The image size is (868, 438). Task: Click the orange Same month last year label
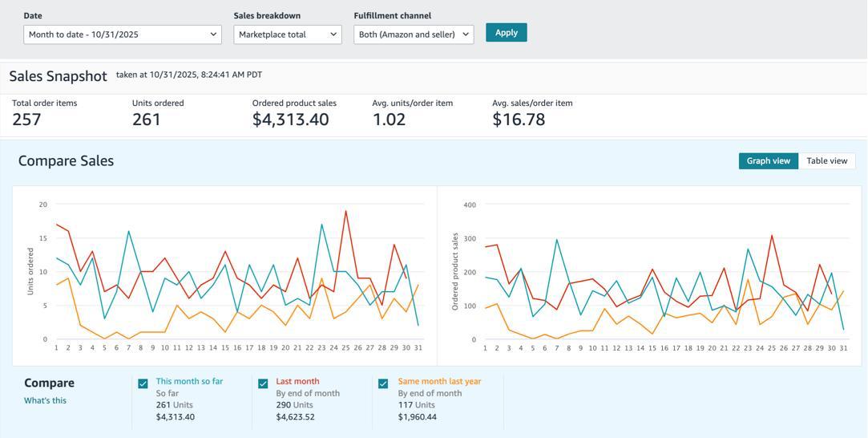(x=439, y=382)
